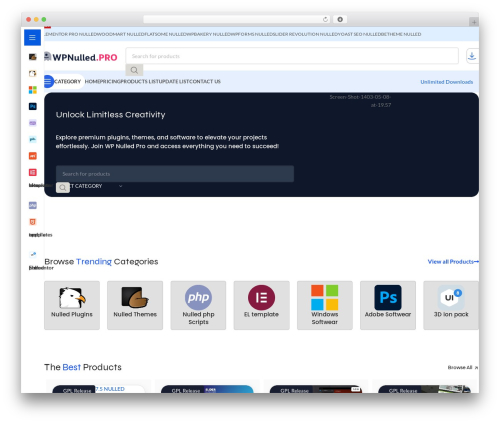Open the Adobe Softwear category card
The image size is (500, 423).
click(x=388, y=305)
